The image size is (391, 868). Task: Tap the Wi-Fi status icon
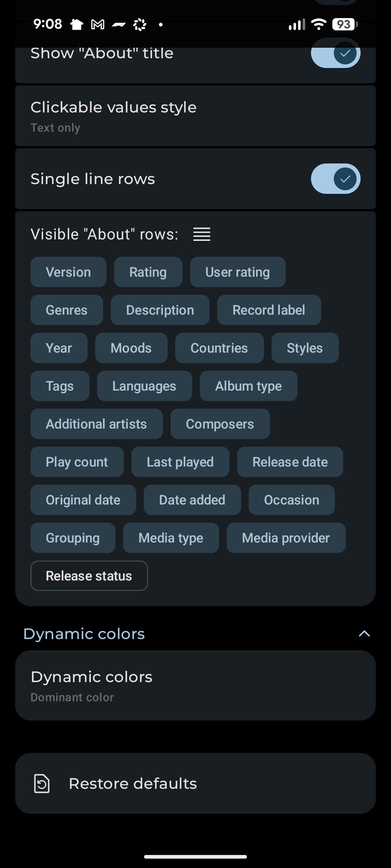319,24
